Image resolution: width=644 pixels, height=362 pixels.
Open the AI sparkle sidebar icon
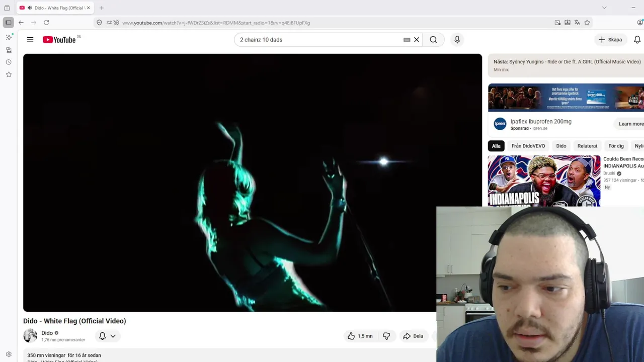click(x=9, y=37)
